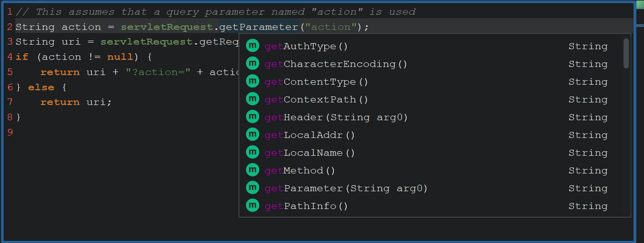Click method icon beside getLocalName()

(253, 152)
